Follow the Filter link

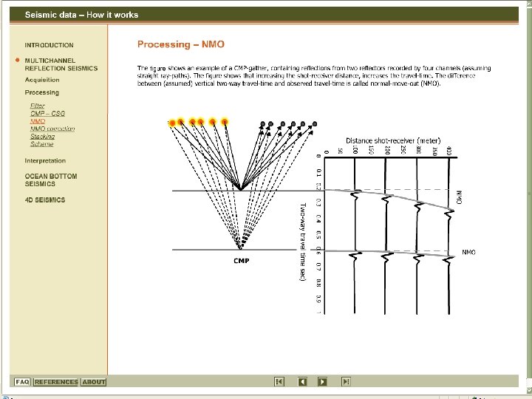point(38,106)
